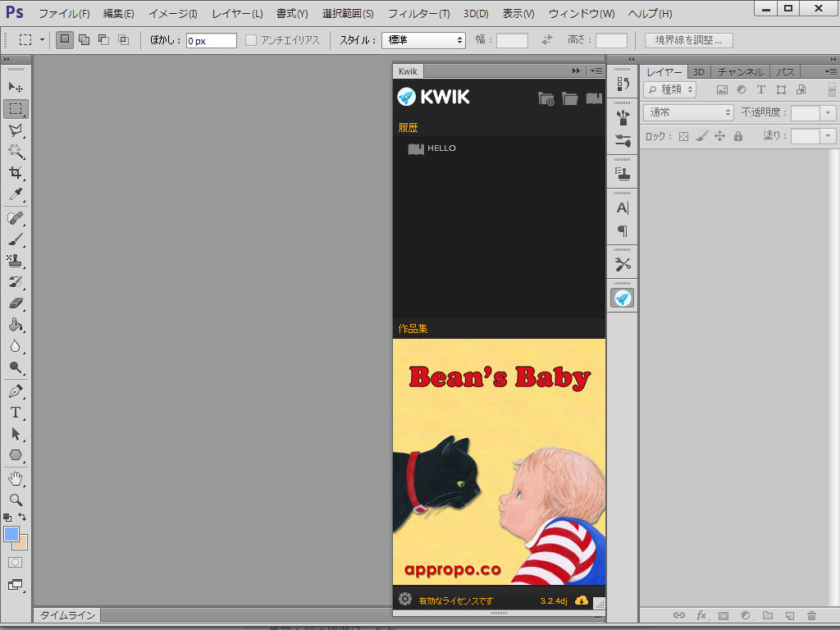This screenshot has height=630, width=840.
Task: Select the Paint Bucket tool
Action: [x=16, y=325]
